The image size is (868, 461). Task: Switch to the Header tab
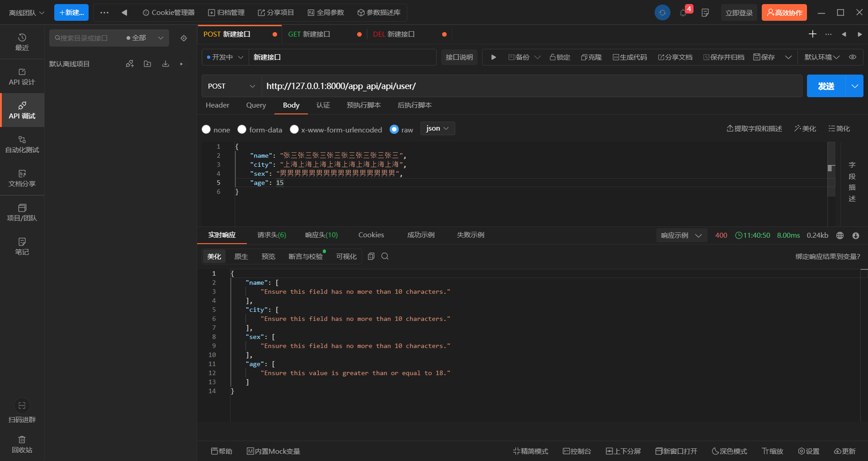click(217, 105)
